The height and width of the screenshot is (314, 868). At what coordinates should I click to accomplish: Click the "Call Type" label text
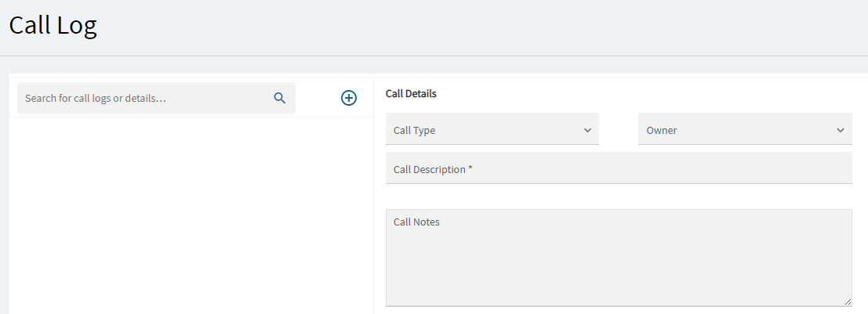[414, 131]
